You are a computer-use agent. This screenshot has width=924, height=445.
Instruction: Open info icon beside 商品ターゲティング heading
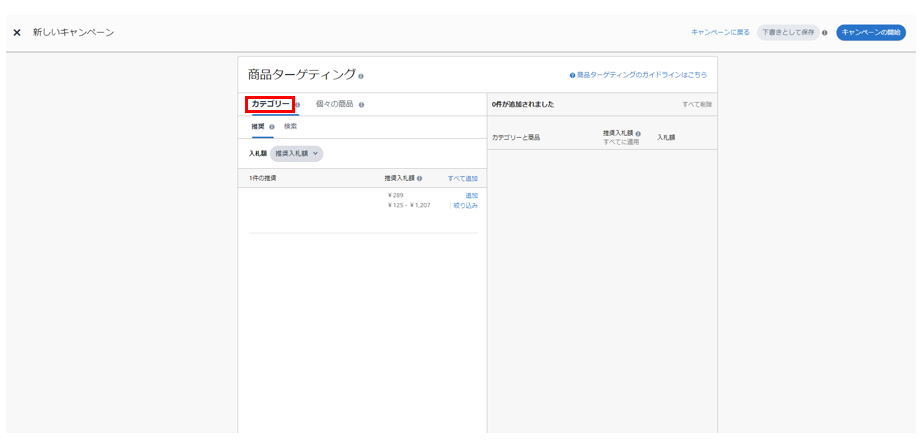tap(361, 76)
